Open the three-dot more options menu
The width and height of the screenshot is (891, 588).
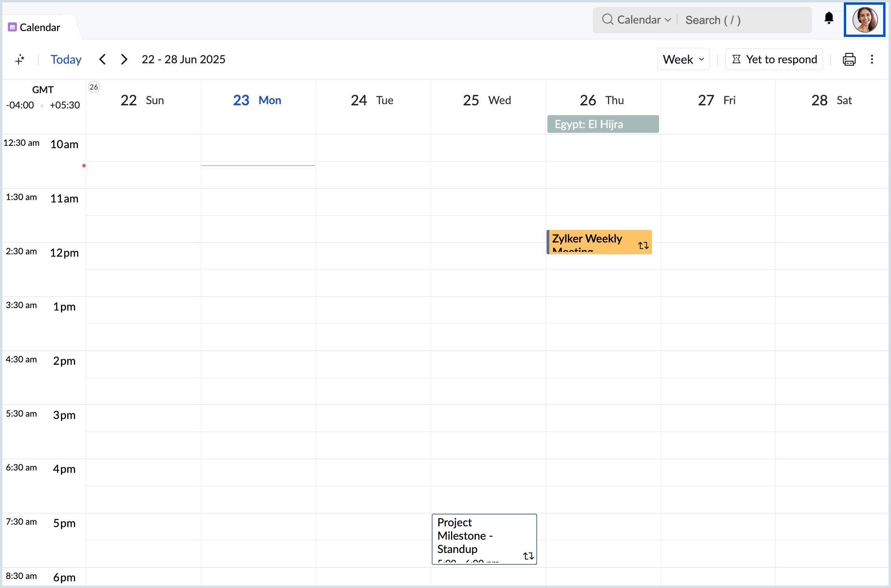[872, 59]
